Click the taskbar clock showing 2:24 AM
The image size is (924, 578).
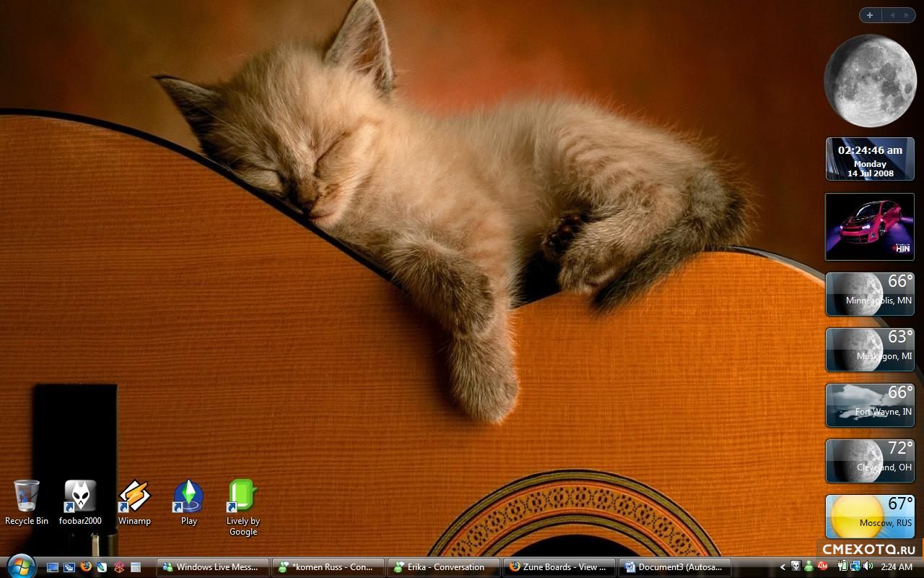(x=897, y=567)
